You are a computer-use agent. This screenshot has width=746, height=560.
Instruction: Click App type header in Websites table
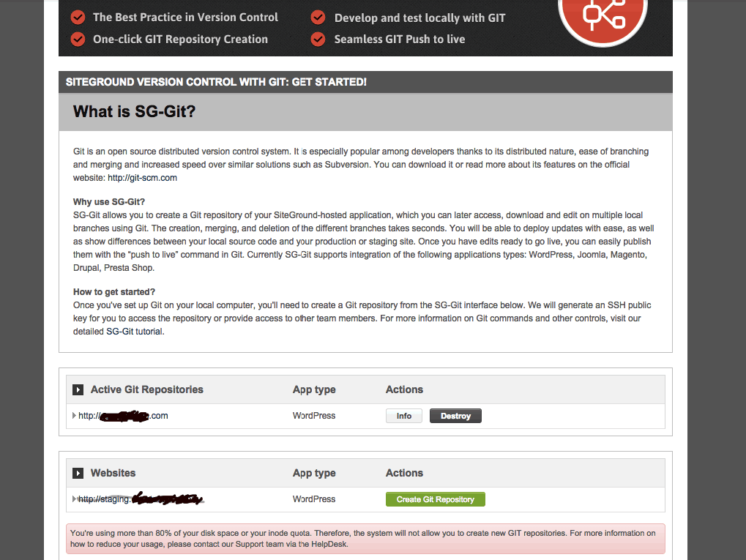(x=314, y=473)
